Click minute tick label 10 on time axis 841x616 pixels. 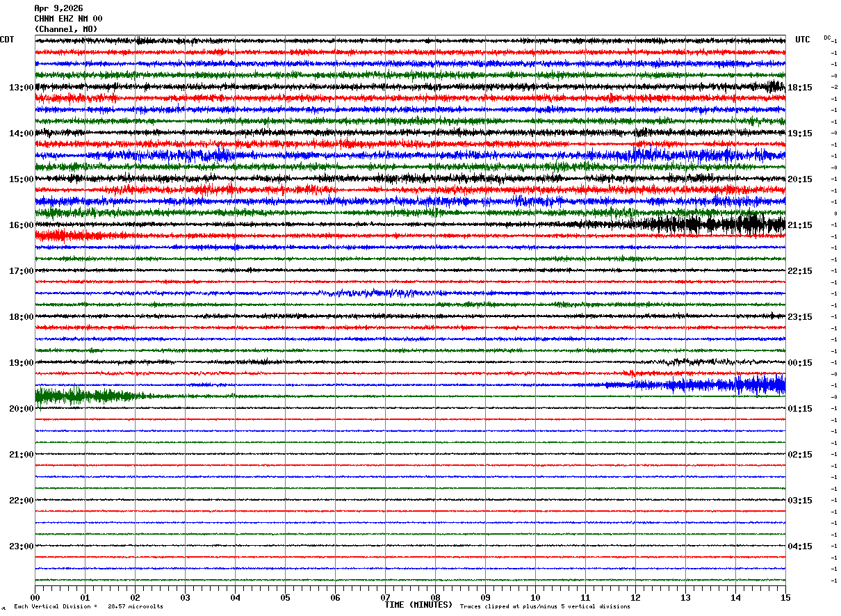point(535,597)
